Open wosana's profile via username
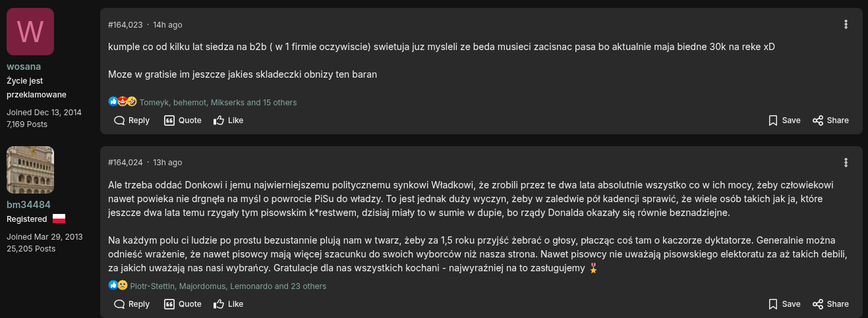868x318 pixels. (x=24, y=66)
